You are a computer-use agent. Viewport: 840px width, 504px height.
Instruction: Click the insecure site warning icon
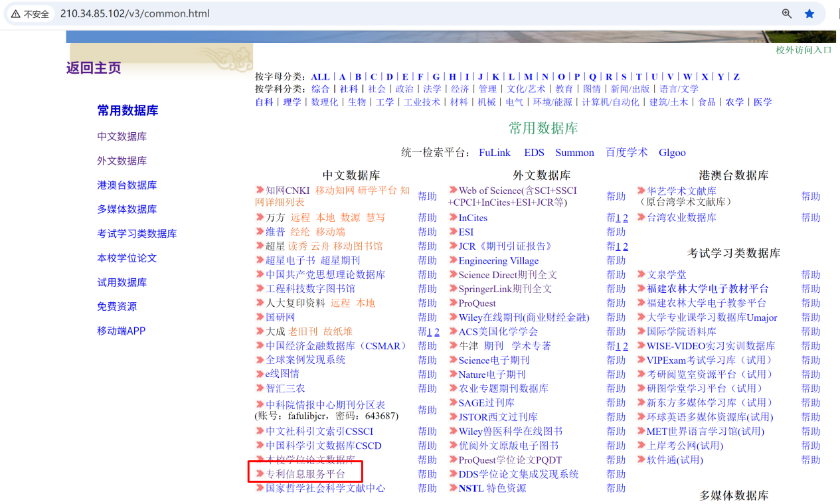click(15, 14)
